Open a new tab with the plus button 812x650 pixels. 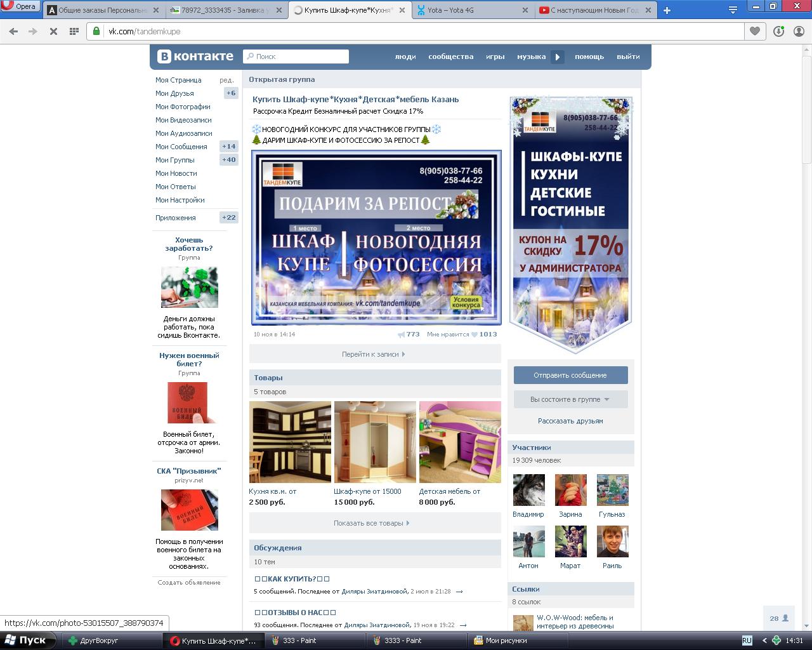(x=667, y=10)
